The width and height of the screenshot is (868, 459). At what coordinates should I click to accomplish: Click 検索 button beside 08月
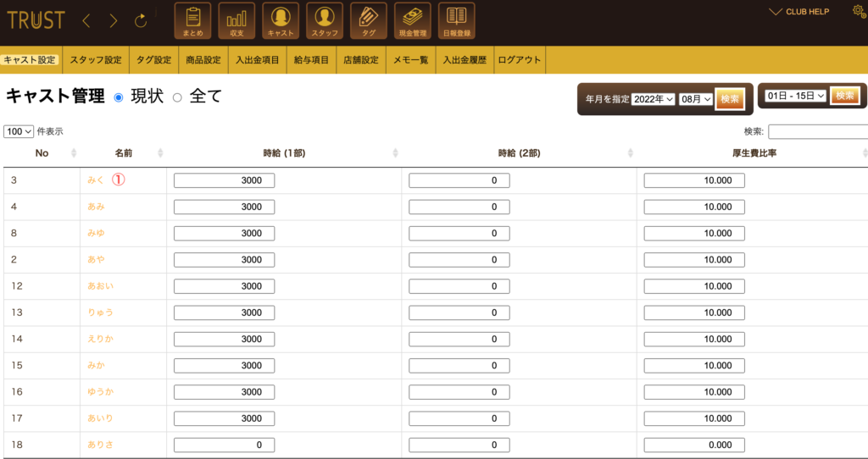coord(730,99)
